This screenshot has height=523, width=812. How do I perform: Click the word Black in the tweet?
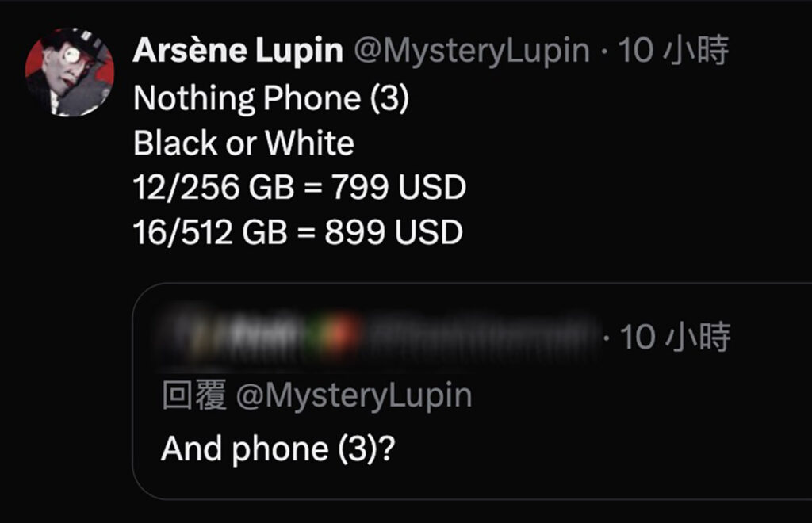click(175, 143)
